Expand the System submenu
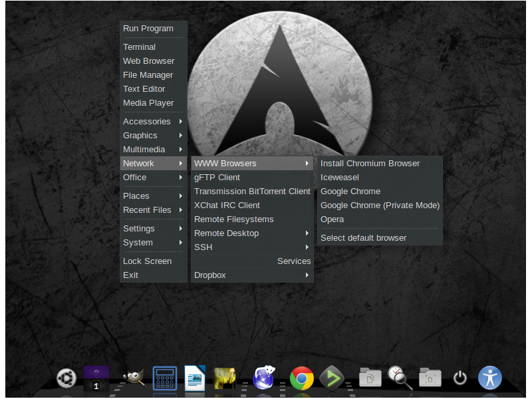Viewport: 532px width, 399px height. [154, 242]
